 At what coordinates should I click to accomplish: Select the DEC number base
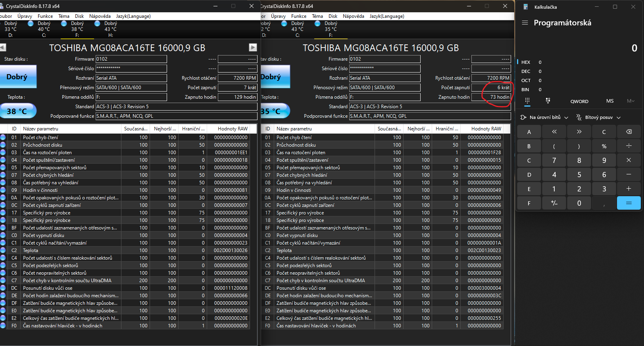(526, 71)
